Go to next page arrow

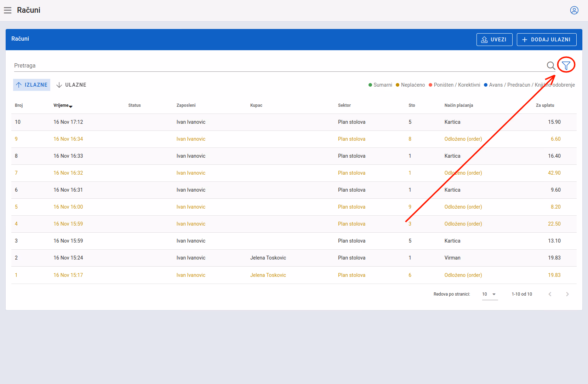click(567, 294)
